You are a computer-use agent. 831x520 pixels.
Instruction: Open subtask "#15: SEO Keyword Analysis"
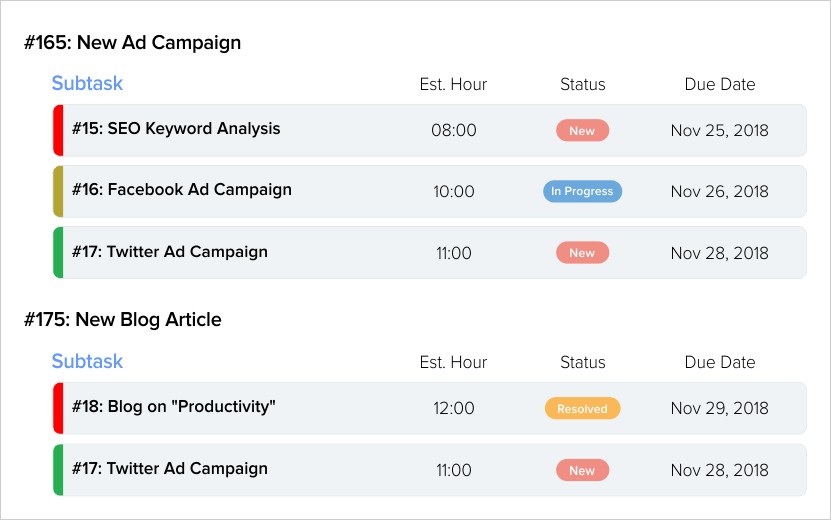pos(176,129)
